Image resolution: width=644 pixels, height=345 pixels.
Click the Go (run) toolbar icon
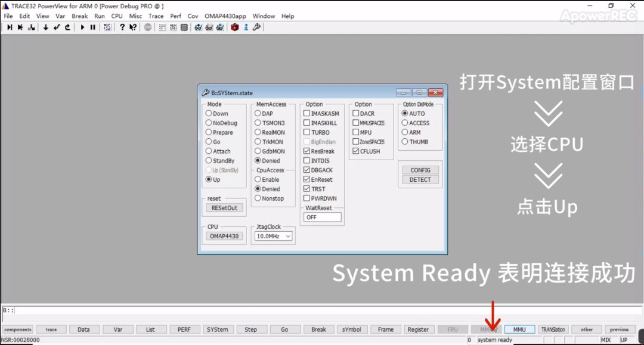pos(83,27)
